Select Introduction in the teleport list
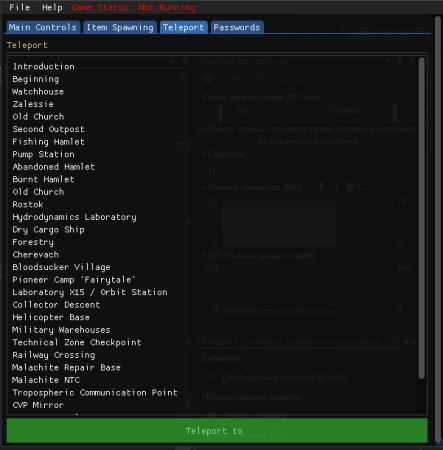 (x=43, y=66)
